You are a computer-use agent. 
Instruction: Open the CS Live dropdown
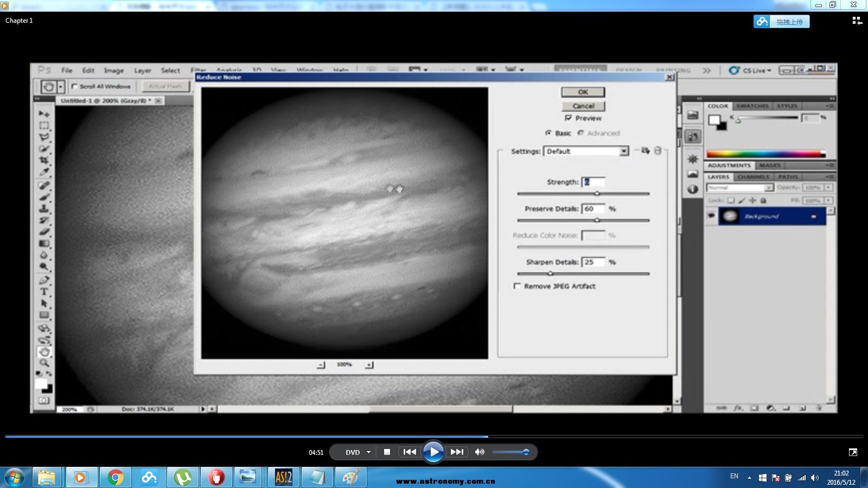coord(750,70)
